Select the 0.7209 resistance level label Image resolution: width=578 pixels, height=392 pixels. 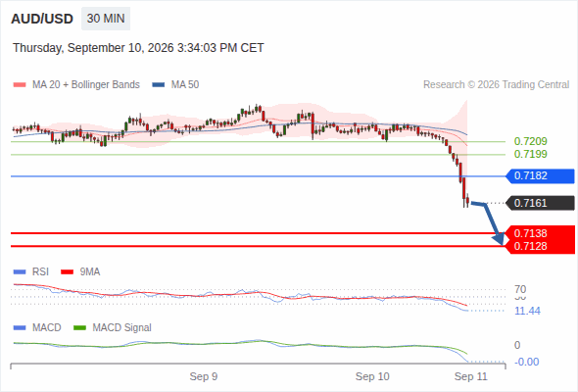530,141
